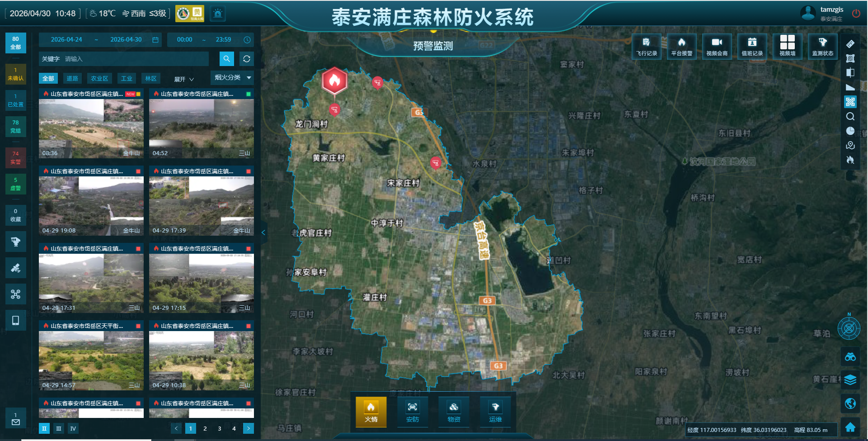Filter alerts by 农业区
The width and height of the screenshot is (868, 441).
(99, 78)
